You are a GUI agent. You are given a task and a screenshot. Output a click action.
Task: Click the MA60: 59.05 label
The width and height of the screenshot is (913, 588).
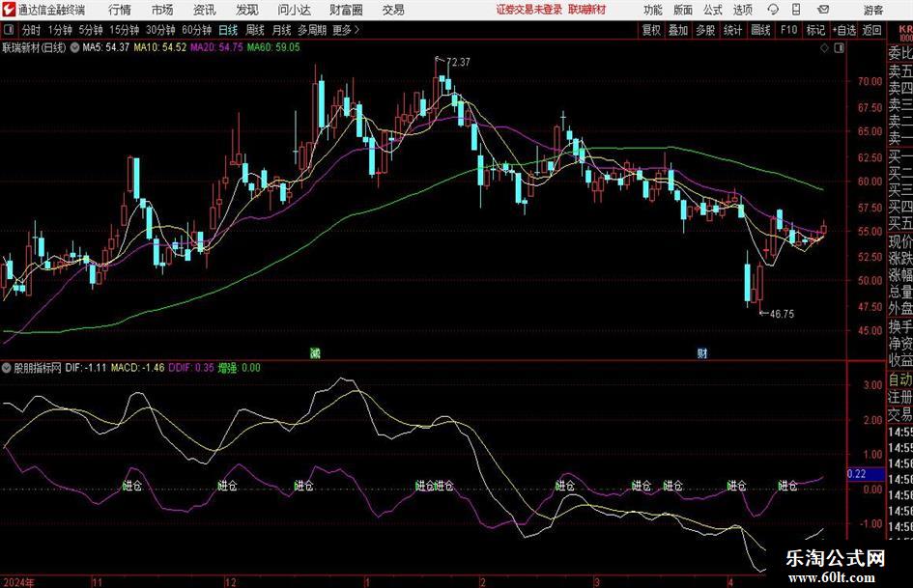(x=273, y=47)
